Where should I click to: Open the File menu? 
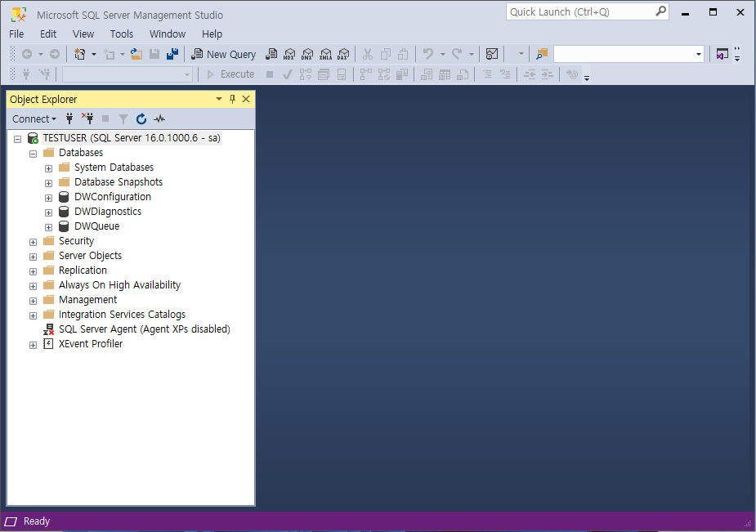(x=16, y=34)
